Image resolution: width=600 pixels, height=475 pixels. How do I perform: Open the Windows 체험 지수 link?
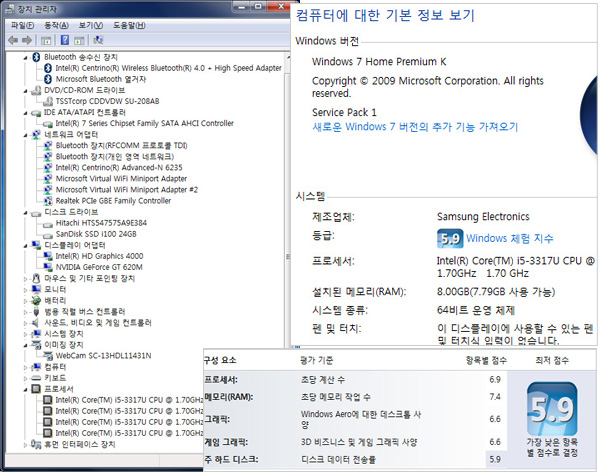coord(510,238)
